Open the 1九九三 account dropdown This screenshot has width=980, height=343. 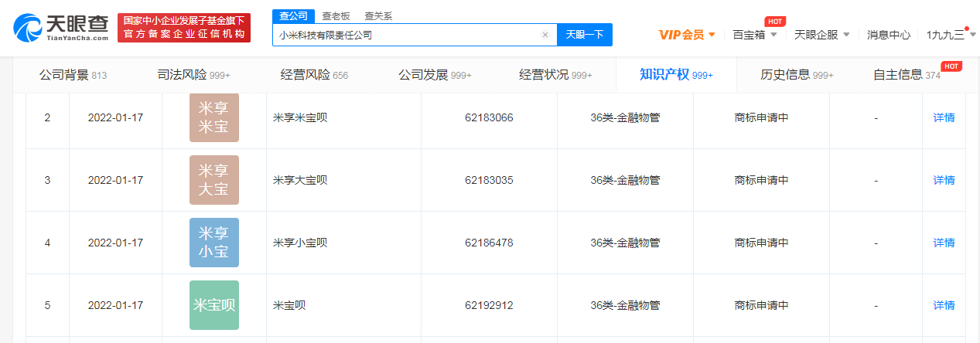click(951, 35)
